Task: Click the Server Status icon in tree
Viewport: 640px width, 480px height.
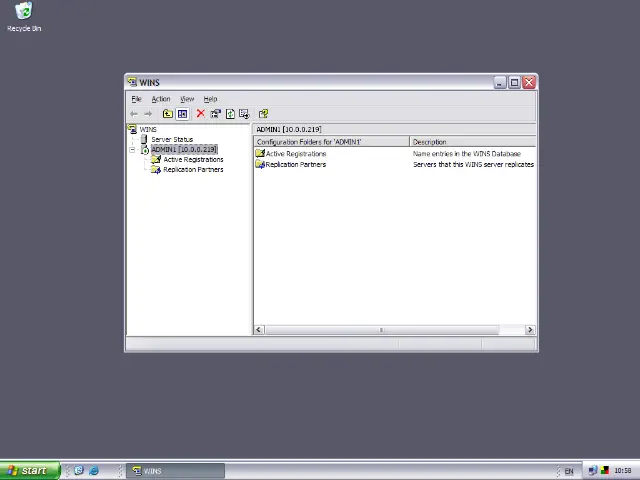Action: coord(144,139)
